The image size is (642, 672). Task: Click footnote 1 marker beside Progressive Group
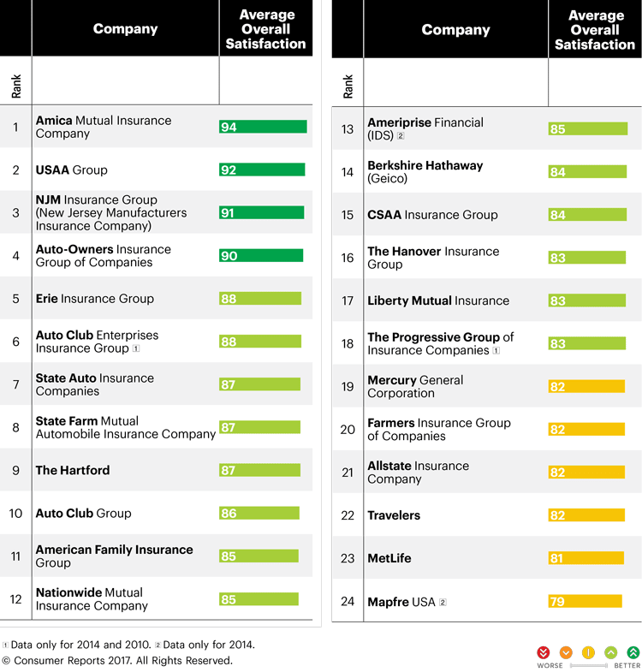coord(494,351)
